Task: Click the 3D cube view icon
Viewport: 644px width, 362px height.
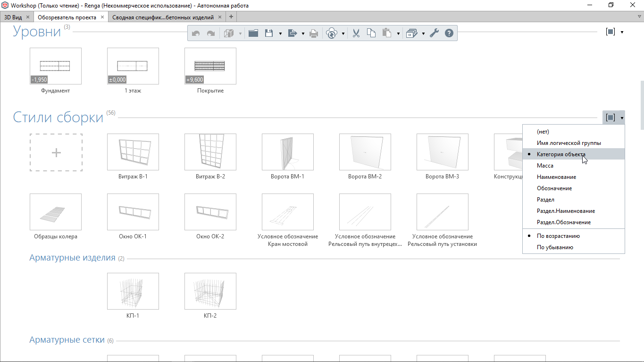Action: (x=229, y=34)
